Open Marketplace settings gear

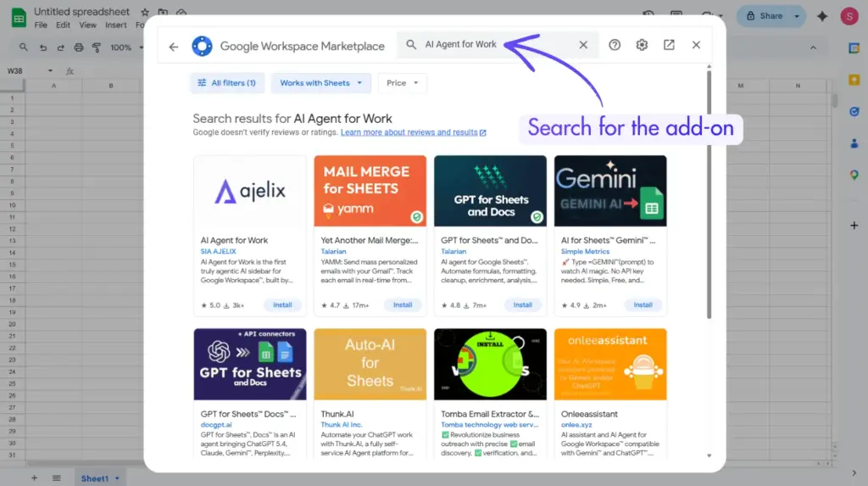coord(642,45)
